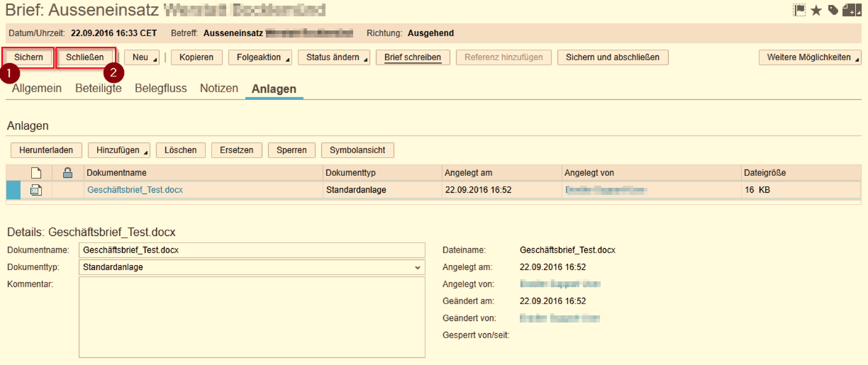Click the new document plus icon
This screenshot has height=365, width=868.
tap(850, 10)
